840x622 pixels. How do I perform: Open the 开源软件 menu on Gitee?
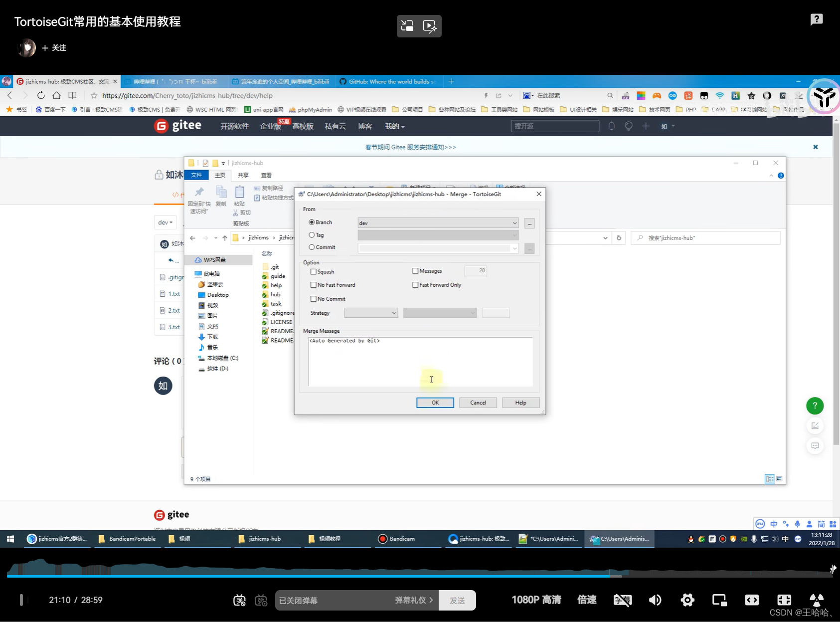click(x=234, y=126)
